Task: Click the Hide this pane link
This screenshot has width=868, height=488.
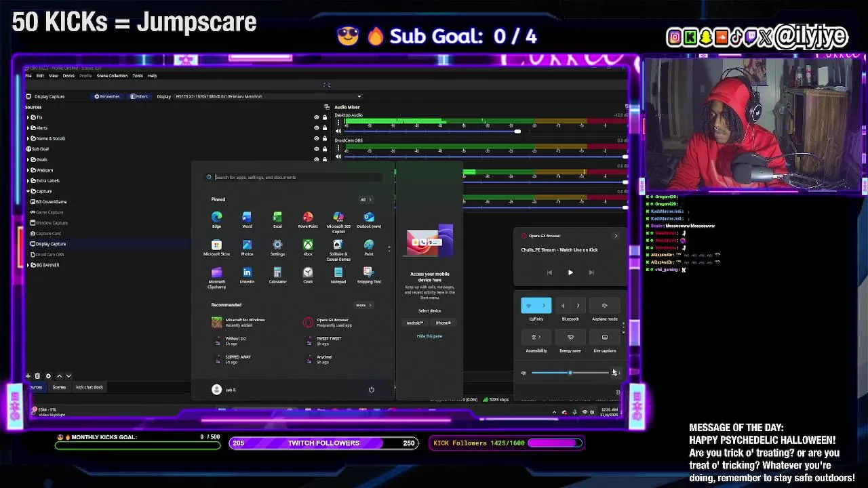Action: (429, 336)
